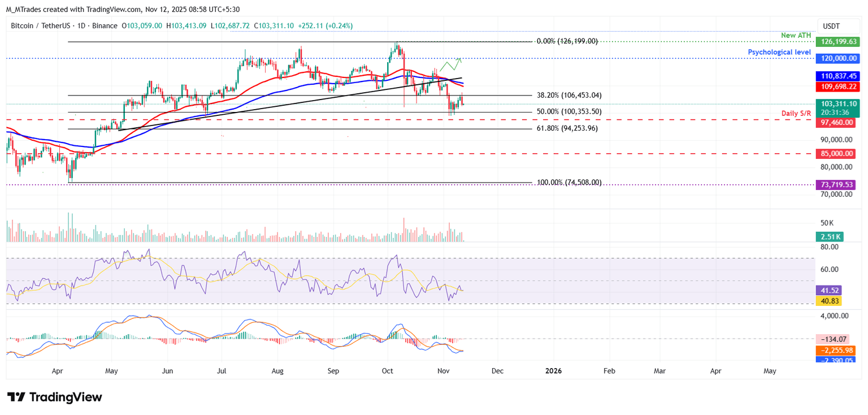Click the 2.51K volume value label
Viewport: 868px width, 415px height.
click(828, 237)
